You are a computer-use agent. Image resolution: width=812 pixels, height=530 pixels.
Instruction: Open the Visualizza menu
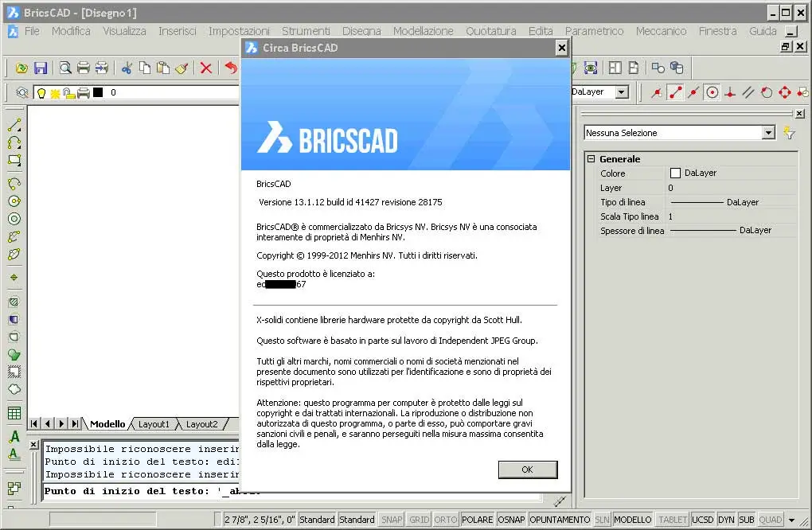[x=124, y=31]
